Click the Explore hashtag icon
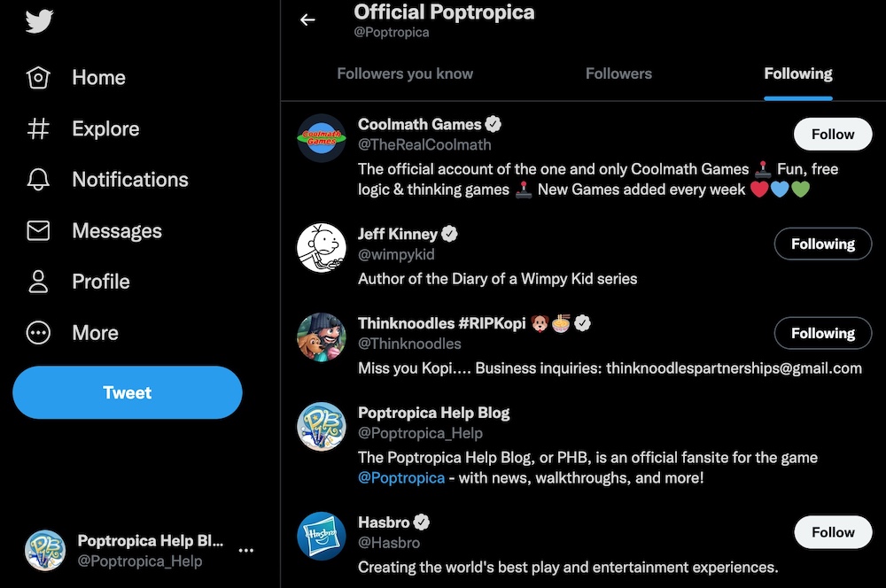The image size is (886, 588). click(x=38, y=129)
